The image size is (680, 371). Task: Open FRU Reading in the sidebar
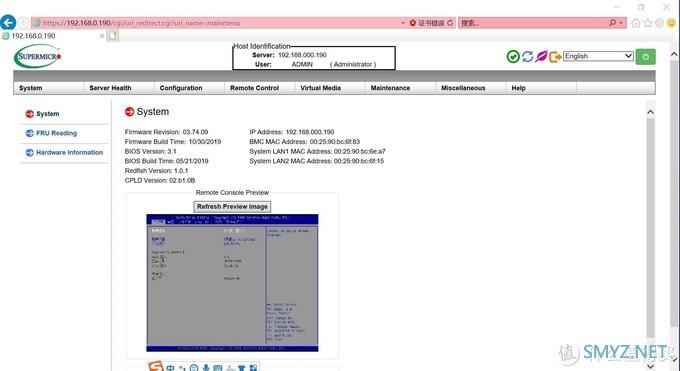(56, 133)
